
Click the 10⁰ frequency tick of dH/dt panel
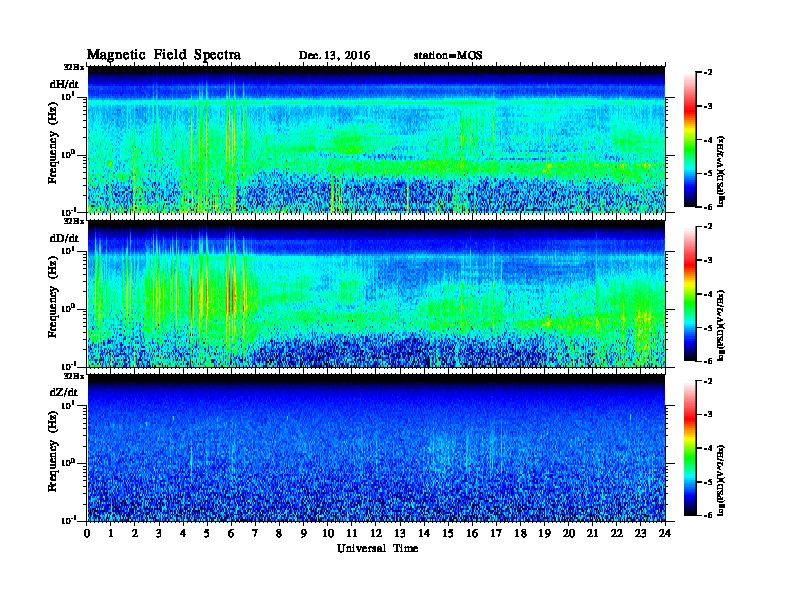[68, 154]
